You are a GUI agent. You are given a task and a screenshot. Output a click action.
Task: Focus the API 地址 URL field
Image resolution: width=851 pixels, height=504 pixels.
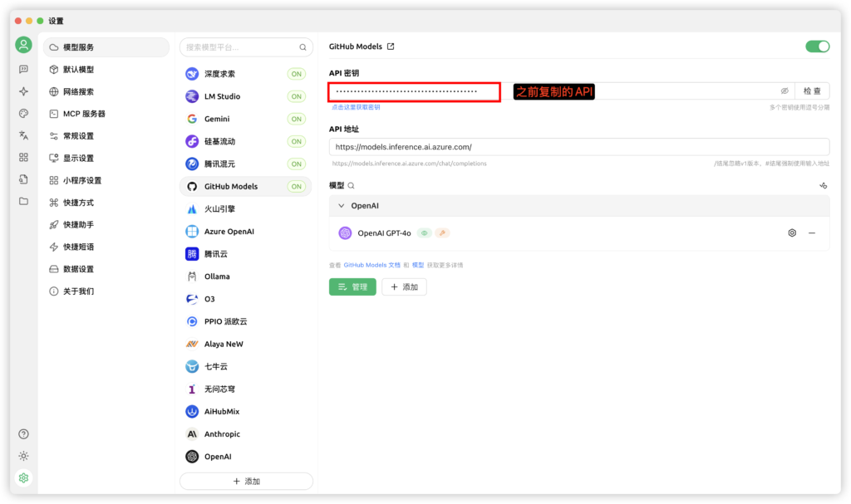[579, 147]
